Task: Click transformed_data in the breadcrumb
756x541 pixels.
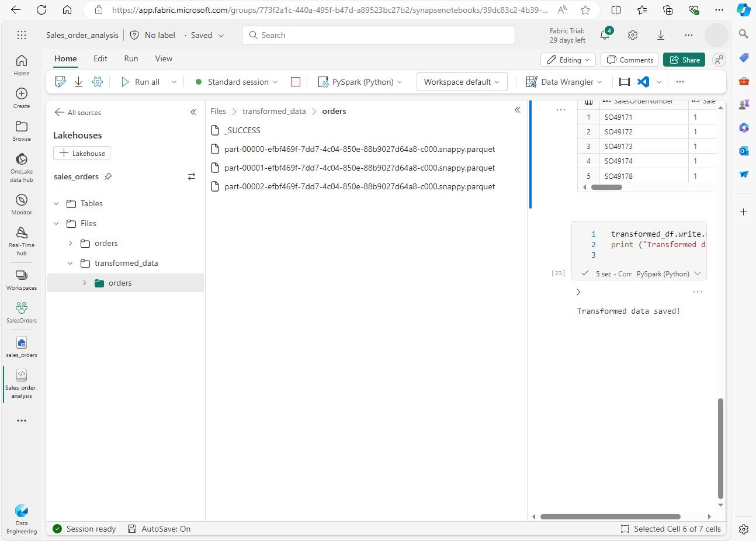Action: point(274,111)
